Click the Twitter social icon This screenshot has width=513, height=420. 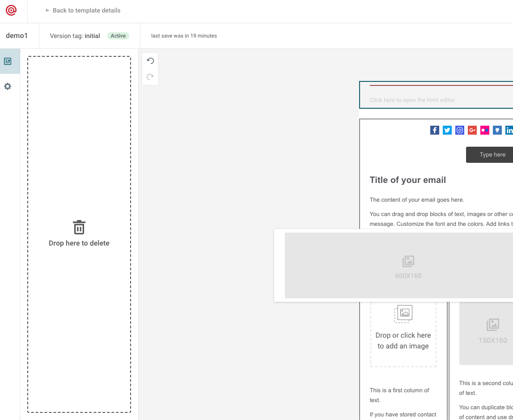[447, 130]
